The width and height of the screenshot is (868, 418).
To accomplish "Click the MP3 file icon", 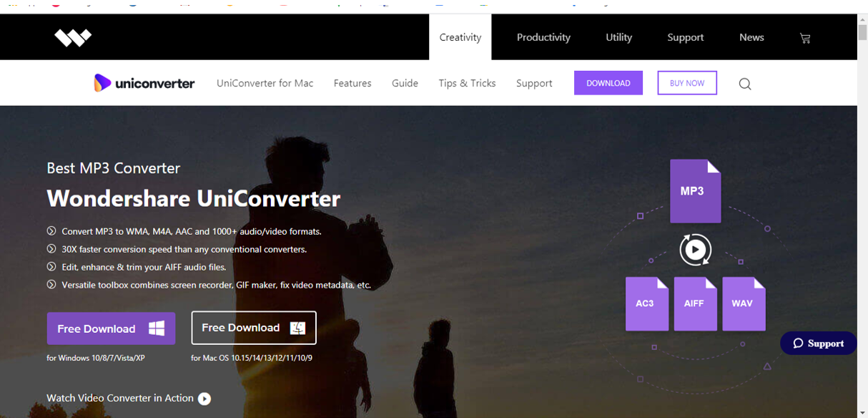I will 695,191.
